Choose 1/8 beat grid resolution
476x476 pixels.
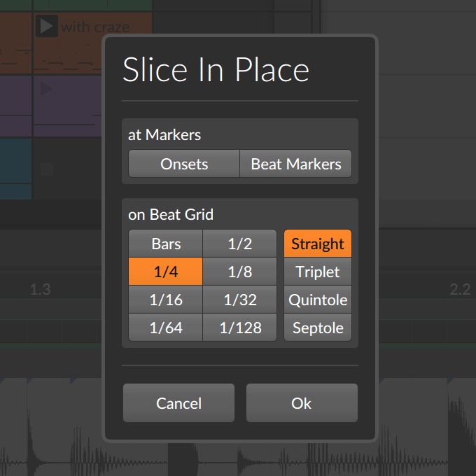pyautogui.click(x=240, y=272)
